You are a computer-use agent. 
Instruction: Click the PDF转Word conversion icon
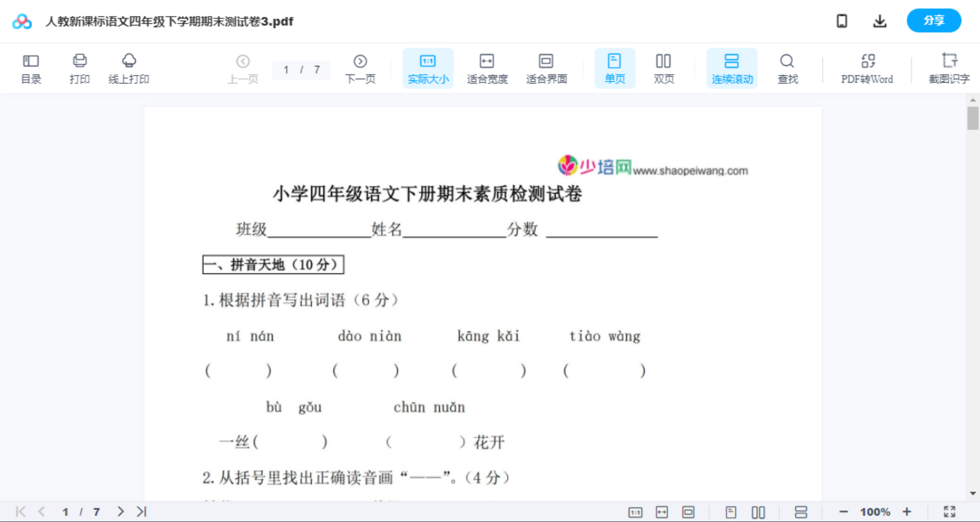(866, 68)
